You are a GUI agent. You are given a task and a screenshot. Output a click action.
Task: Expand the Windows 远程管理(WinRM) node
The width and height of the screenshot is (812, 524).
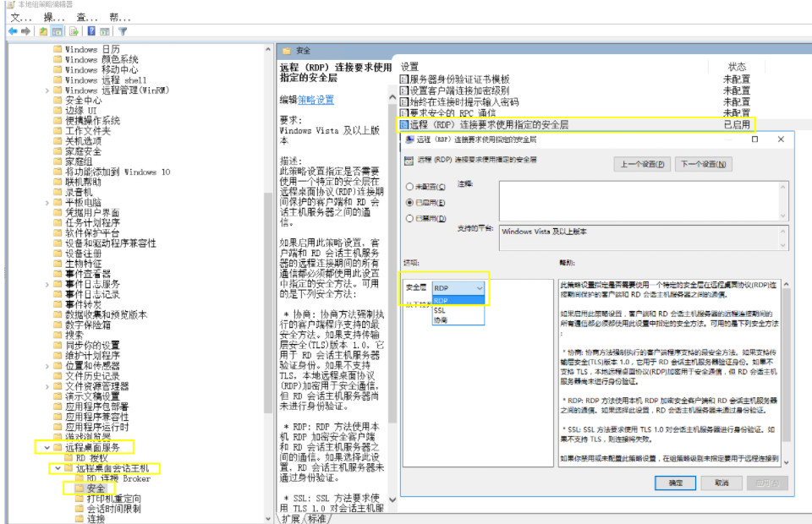click(x=47, y=90)
